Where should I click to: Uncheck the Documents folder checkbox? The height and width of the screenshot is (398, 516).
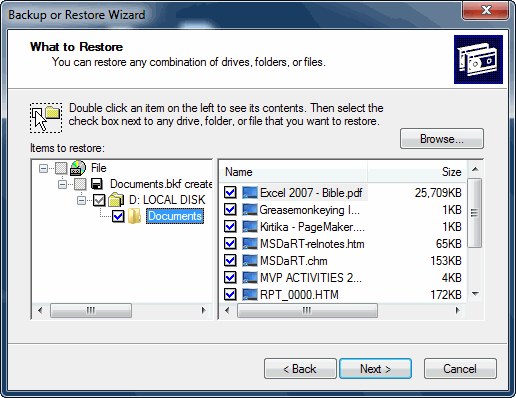coord(118,216)
